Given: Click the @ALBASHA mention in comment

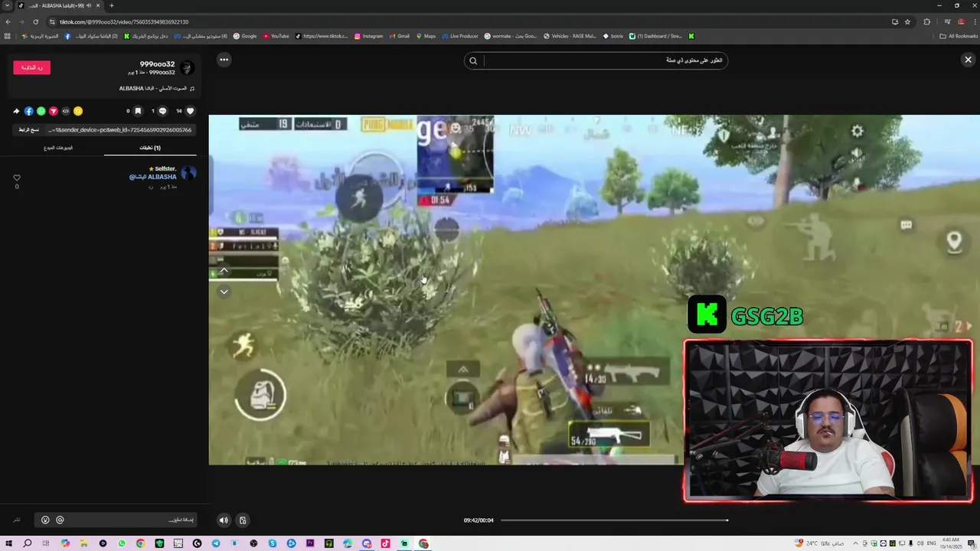Looking at the screenshot, I should pos(153,177).
